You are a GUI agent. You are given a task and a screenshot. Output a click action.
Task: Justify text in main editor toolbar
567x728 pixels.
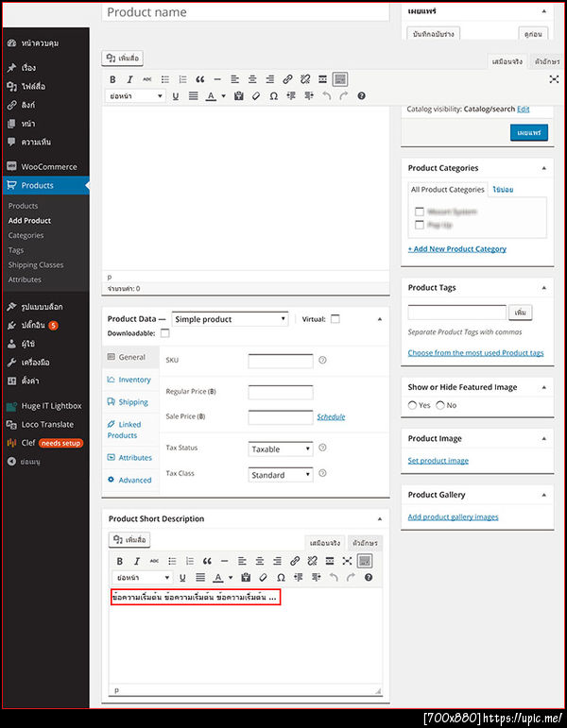(194, 96)
